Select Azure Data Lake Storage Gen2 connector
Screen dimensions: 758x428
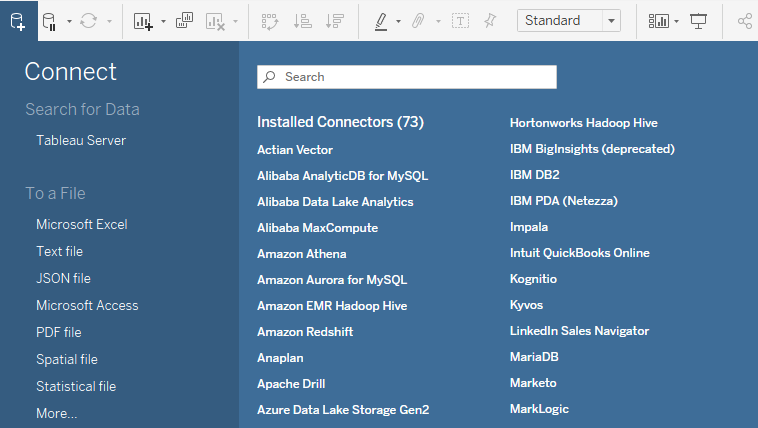[x=343, y=410]
